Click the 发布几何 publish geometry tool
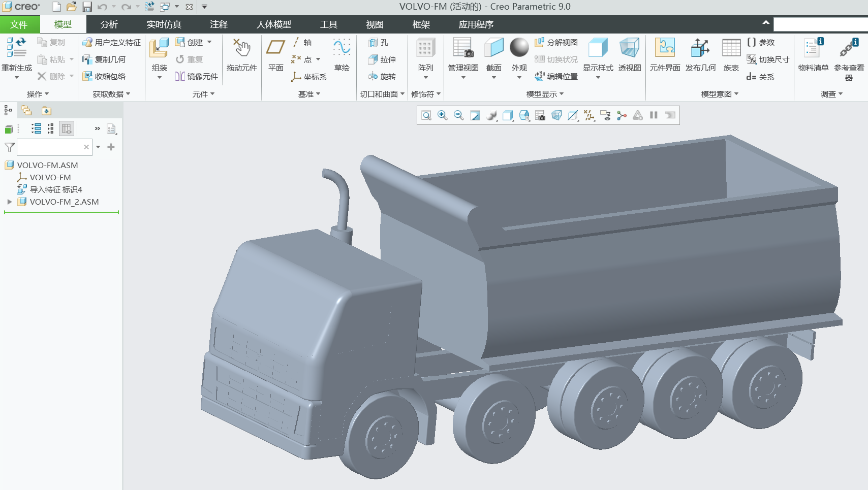This screenshot has height=490, width=868. click(x=700, y=55)
